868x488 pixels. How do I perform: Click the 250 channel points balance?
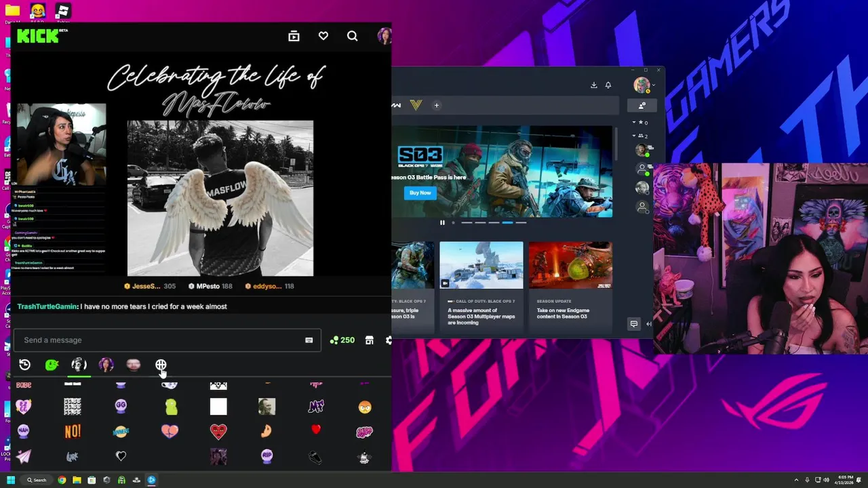(x=342, y=340)
